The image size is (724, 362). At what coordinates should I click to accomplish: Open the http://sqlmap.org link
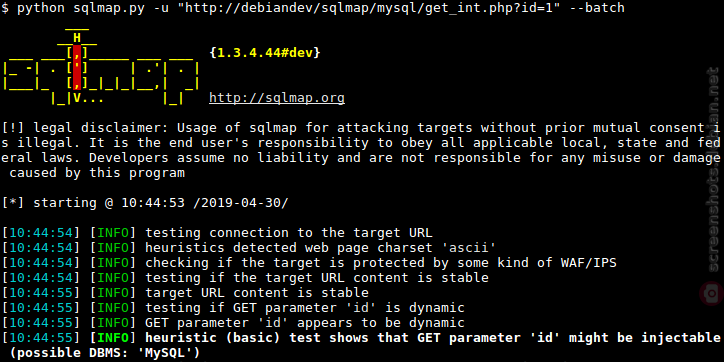click(277, 98)
